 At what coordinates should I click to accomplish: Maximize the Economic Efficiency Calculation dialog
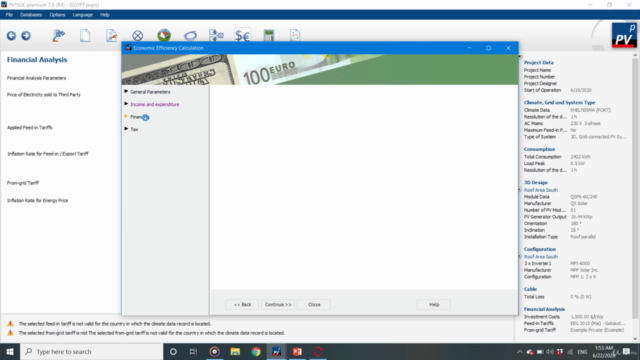(489, 48)
